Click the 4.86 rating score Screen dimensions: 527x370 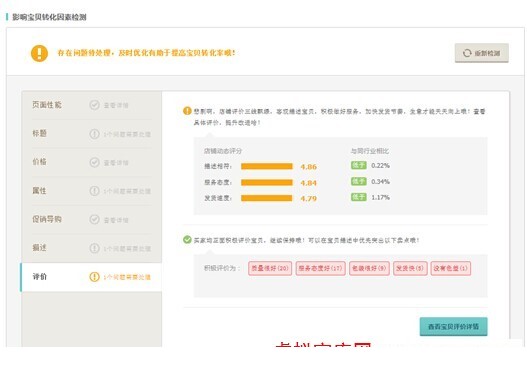point(309,167)
